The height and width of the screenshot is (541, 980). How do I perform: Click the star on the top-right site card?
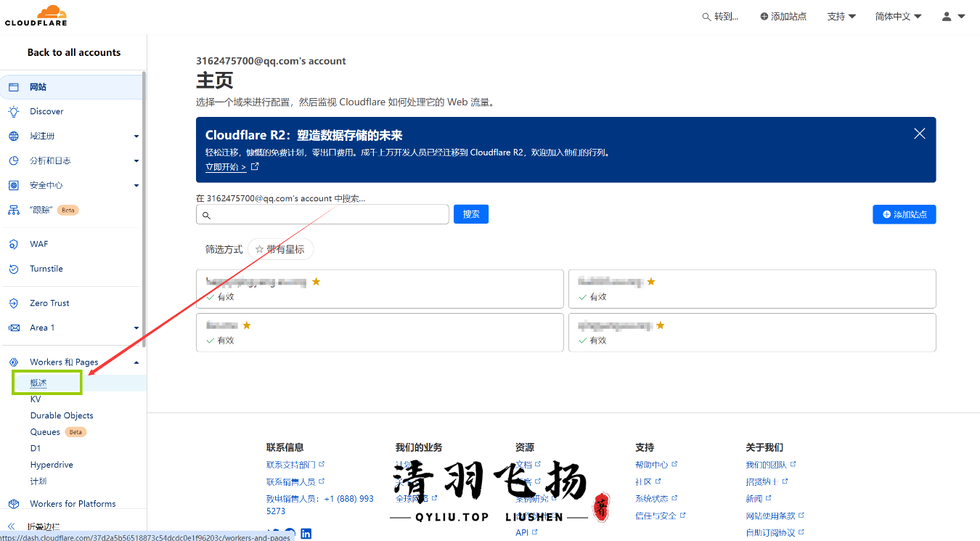click(x=651, y=282)
